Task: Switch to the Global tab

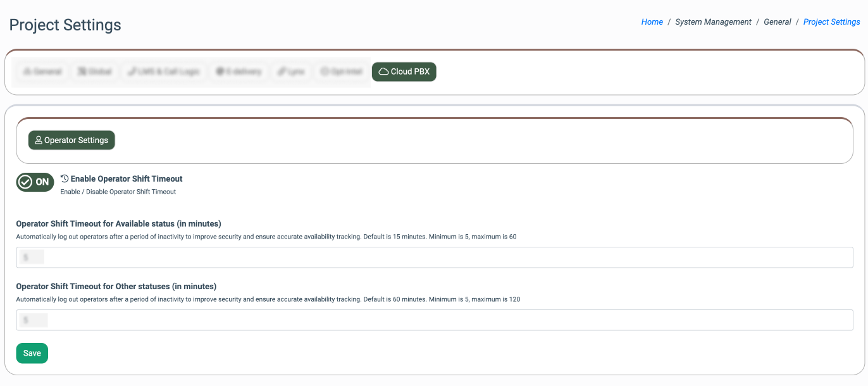Action: [94, 72]
